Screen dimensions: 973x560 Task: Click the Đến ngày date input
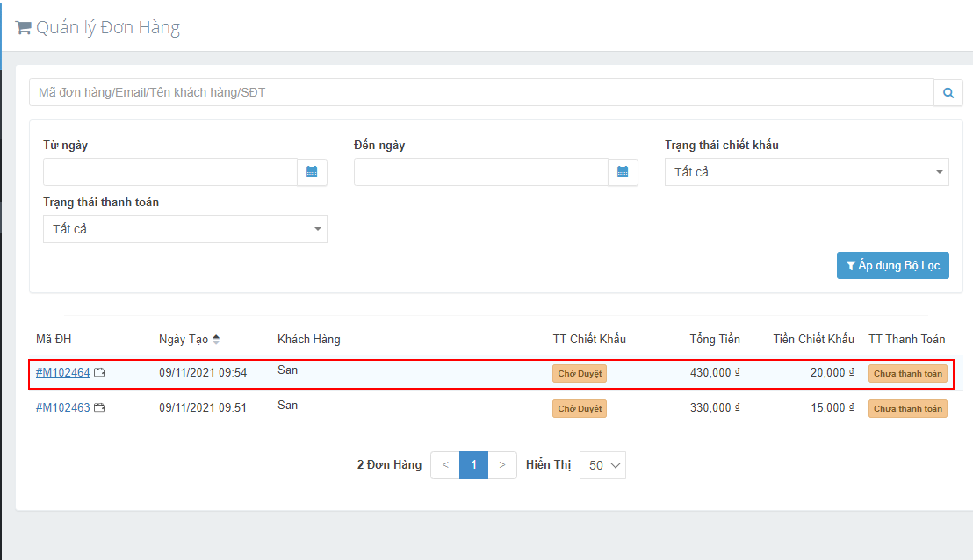(480, 172)
